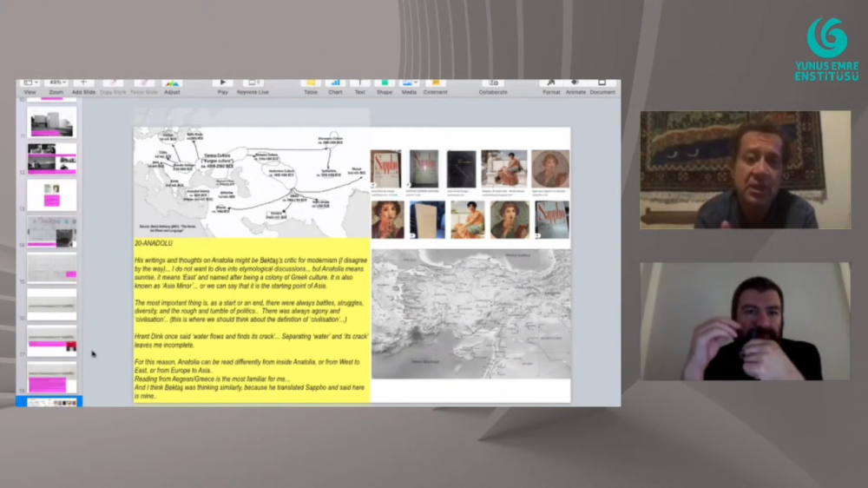Click the yellow 20-ANADOLU text box
868x488 pixels.
(x=252, y=321)
